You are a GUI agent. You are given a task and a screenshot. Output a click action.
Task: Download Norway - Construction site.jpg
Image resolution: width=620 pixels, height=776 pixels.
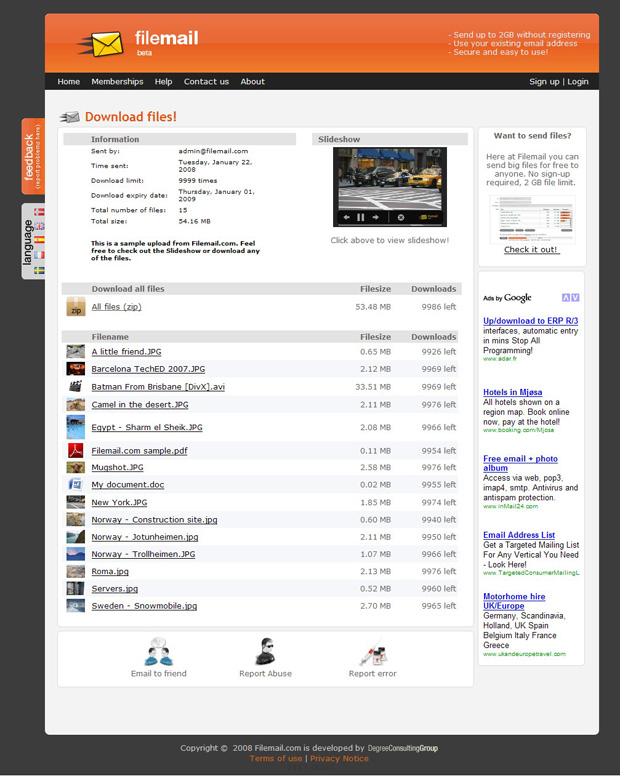[154, 520]
